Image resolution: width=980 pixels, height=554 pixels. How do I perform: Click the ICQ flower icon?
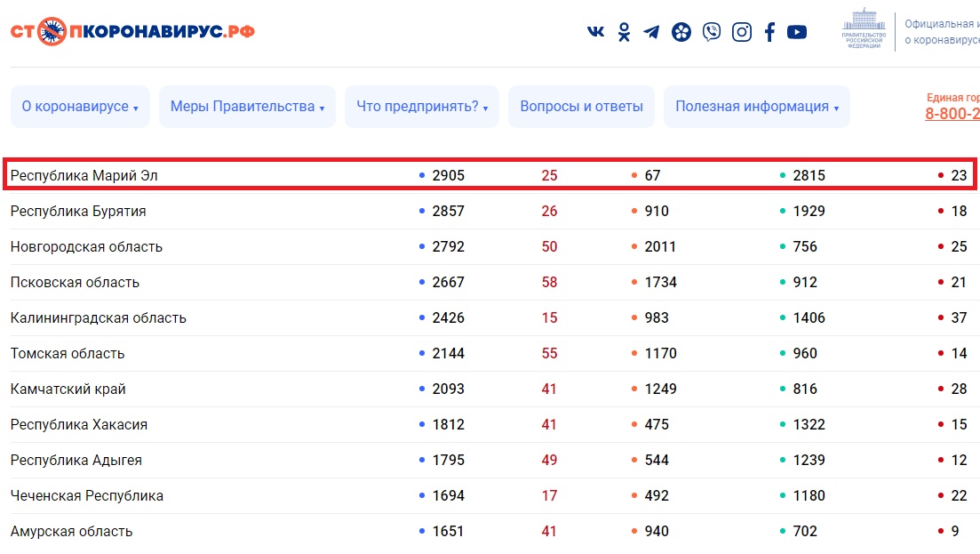point(681,32)
